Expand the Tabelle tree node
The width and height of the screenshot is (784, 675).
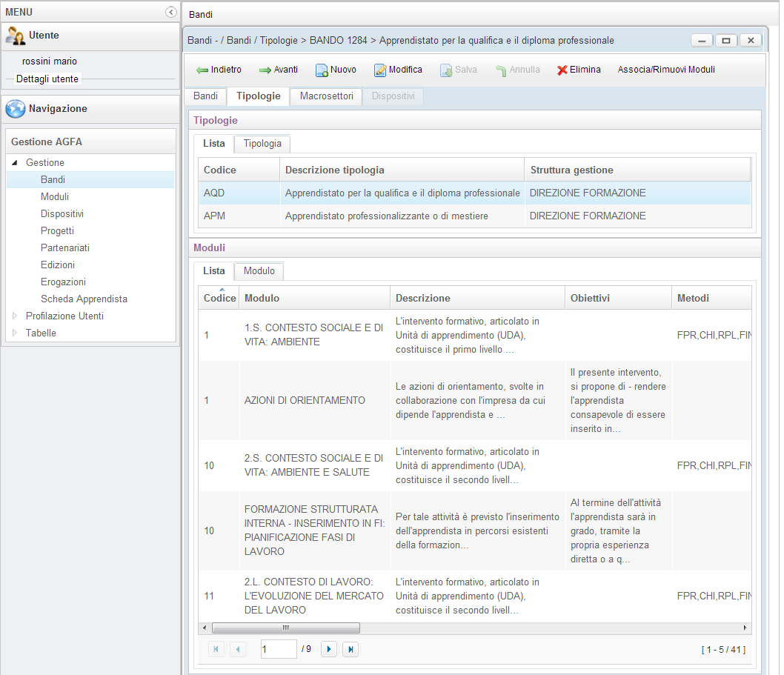coord(15,333)
